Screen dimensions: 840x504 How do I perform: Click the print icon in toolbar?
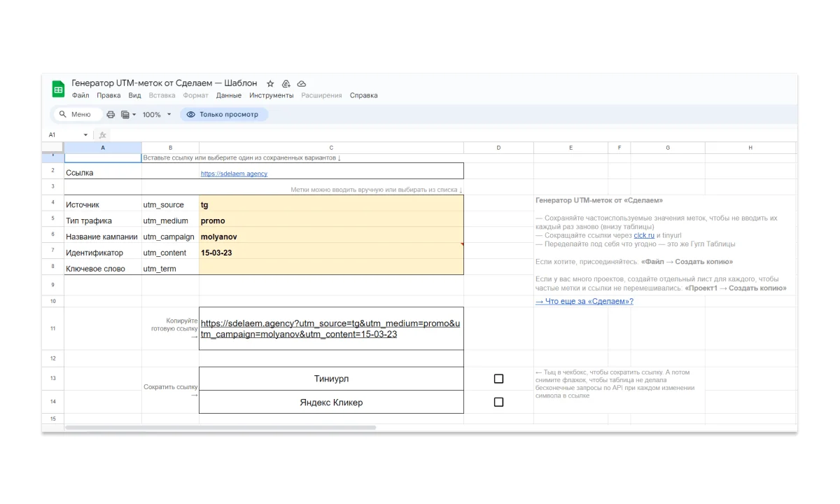(110, 114)
